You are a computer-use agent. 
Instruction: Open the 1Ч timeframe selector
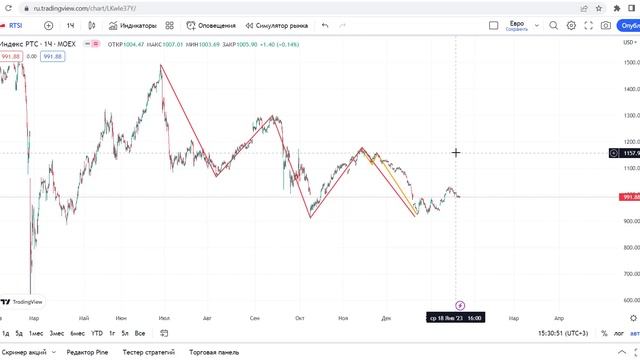pyautogui.click(x=71, y=26)
